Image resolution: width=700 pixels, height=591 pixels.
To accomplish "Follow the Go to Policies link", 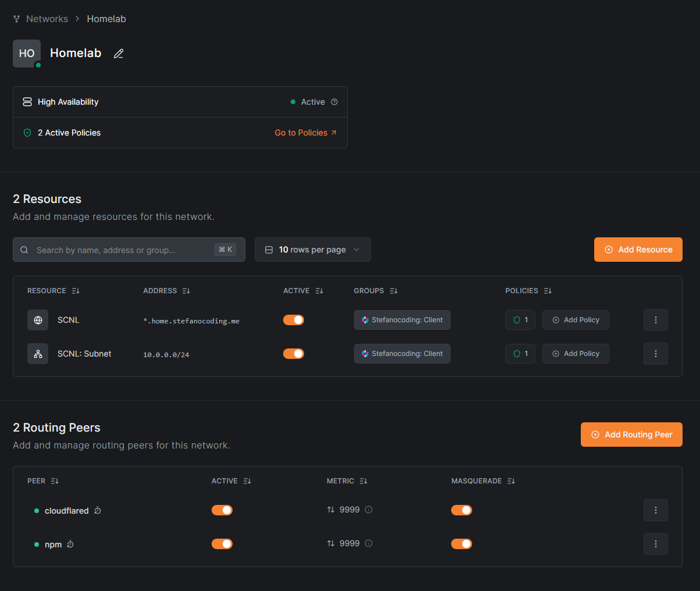I will pyautogui.click(x=305, y=133).
